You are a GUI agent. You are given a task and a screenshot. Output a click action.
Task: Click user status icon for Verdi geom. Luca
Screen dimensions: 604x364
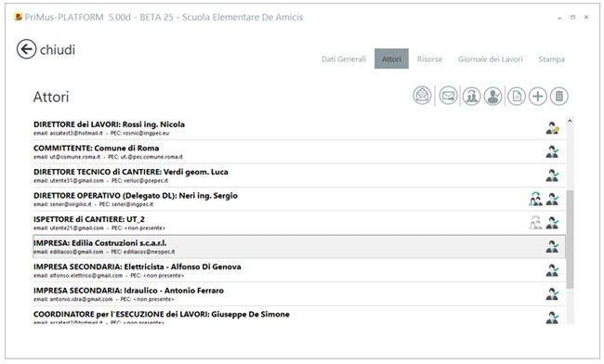[x=552, y=175]
